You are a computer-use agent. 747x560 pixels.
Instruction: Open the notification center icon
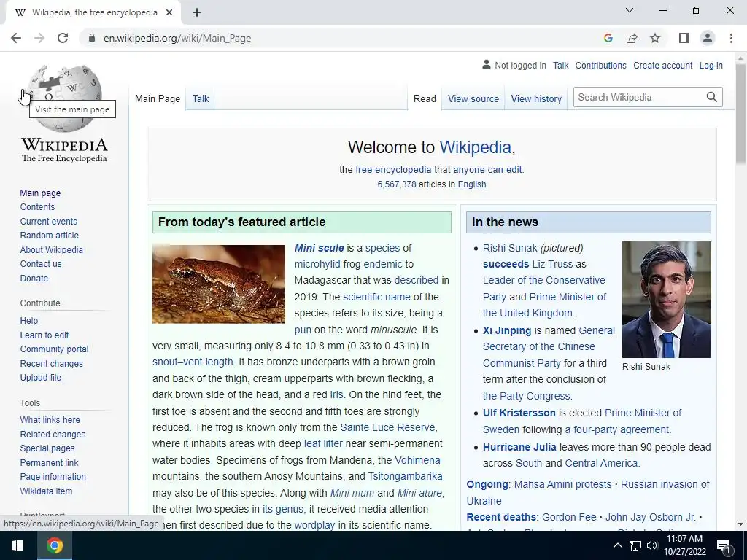pos(724,546)
